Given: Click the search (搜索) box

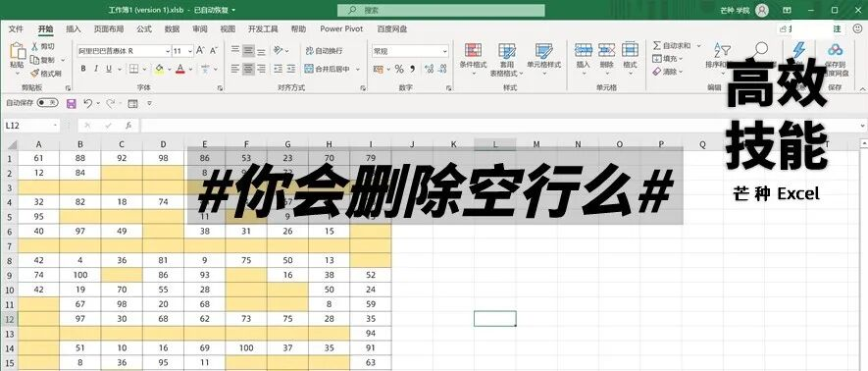Looking at the screenshot, I should [441, 10].
